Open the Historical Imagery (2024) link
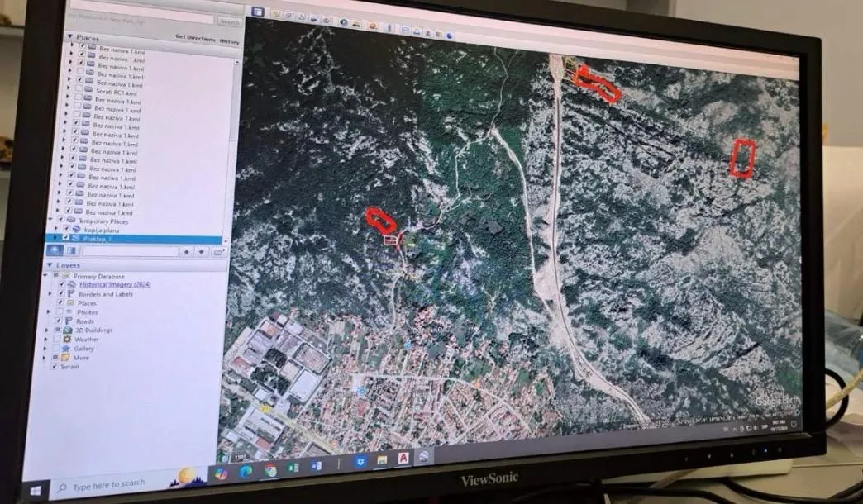 coord(115,284)
